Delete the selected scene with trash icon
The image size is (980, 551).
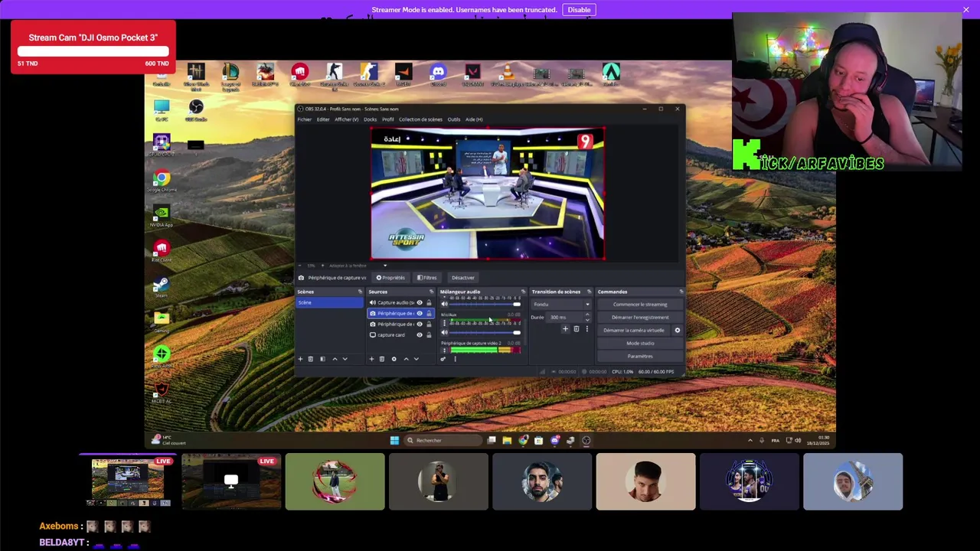click(x=310, y=359)
